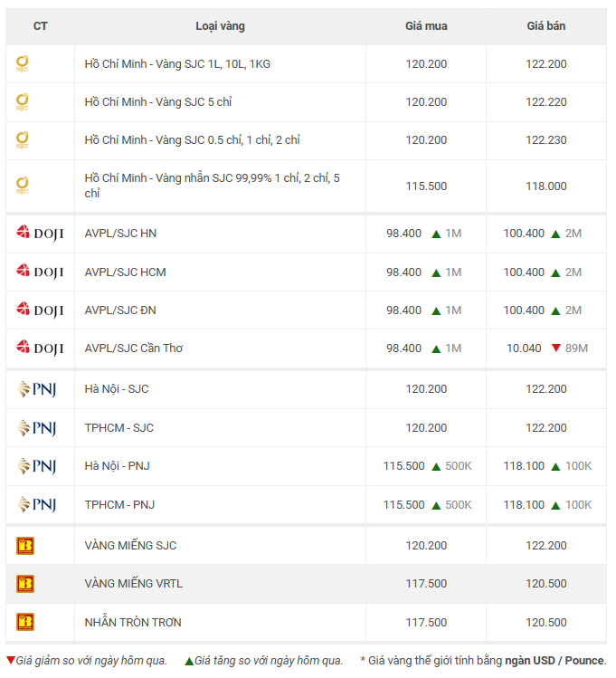616x678 pixels.
Task: Click the PNJ logo beside TPHCM - PNJ
Action: coord(37,504)
